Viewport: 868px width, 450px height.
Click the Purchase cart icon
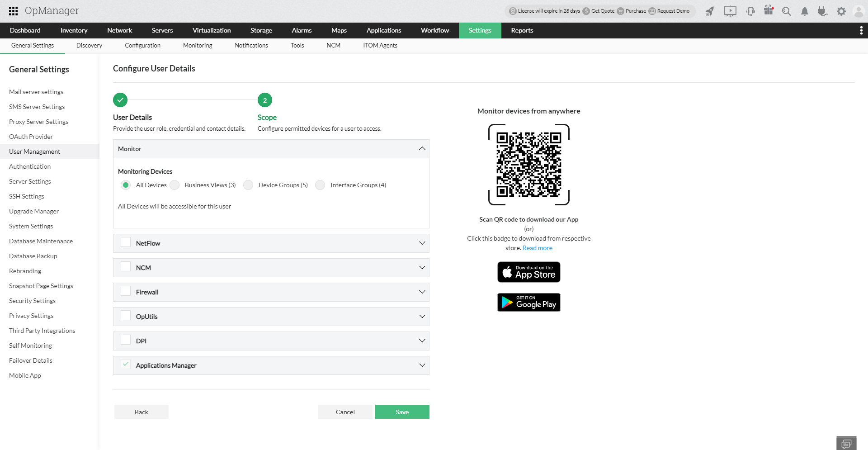(620, 11)
